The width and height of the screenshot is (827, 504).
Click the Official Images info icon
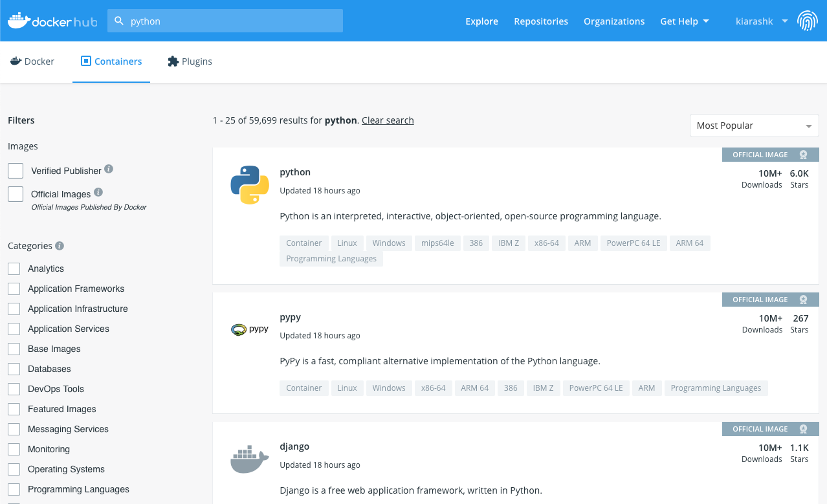pos(98,192)
